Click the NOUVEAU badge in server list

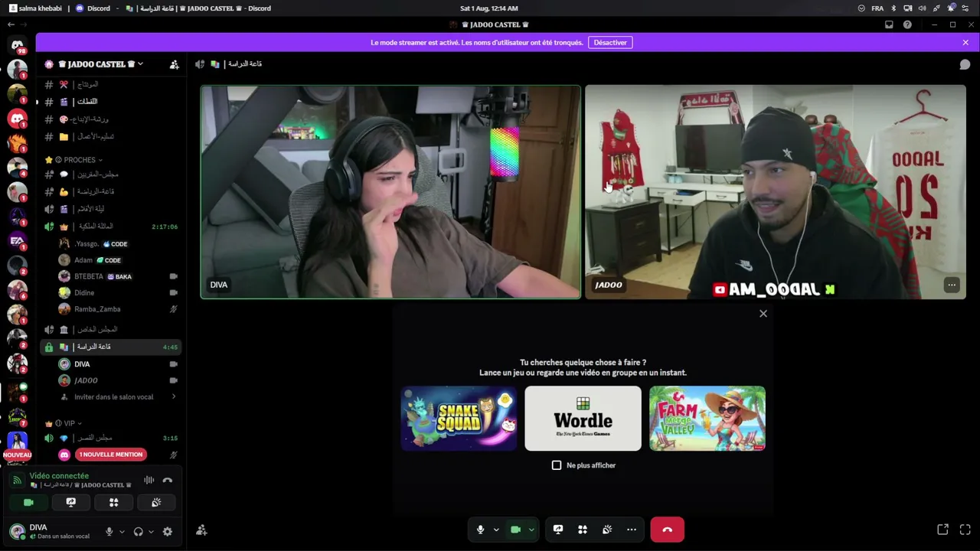17,455
